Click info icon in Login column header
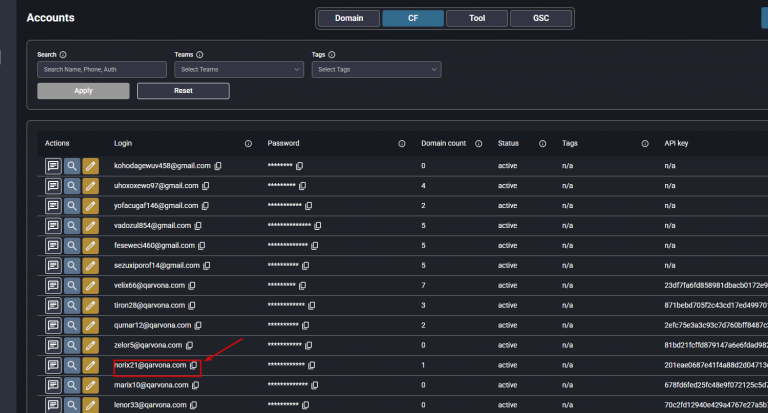The height and width of the screenshot is (413, 768). click(248, 144)
